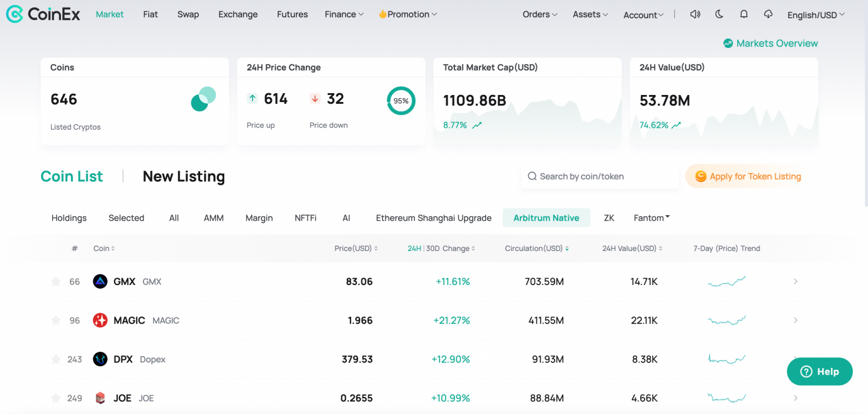The width and height of the screenshot is (868, 414).
Task: Star MAGIC as a favorite
Action: (56, 320)
